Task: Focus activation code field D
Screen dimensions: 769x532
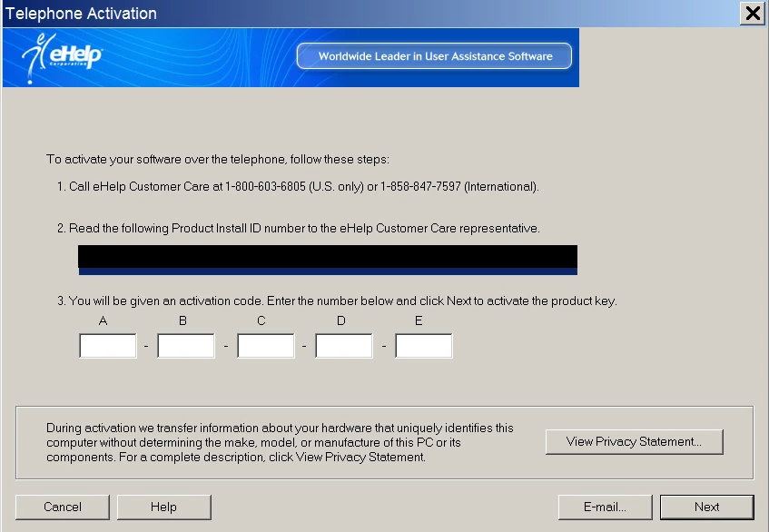Action: tap(344, 346)
